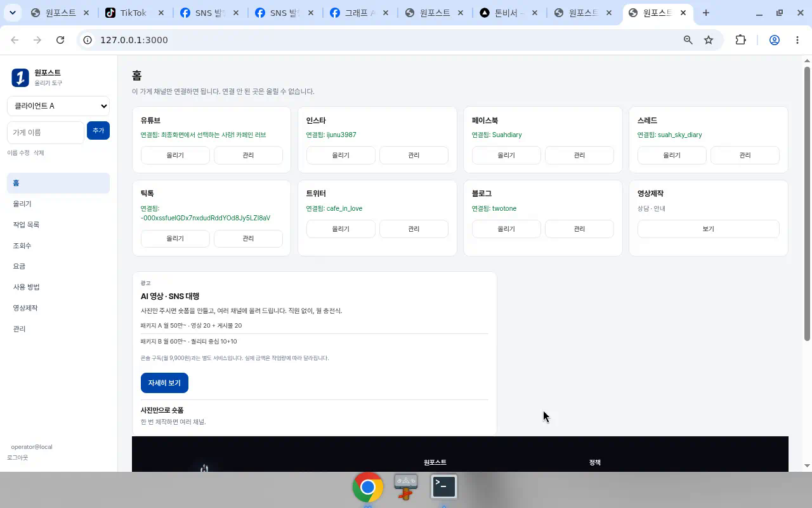812x508 pixels.
Task: Click 관리 on the 스레드 card
Action: [x=745, y=155]
